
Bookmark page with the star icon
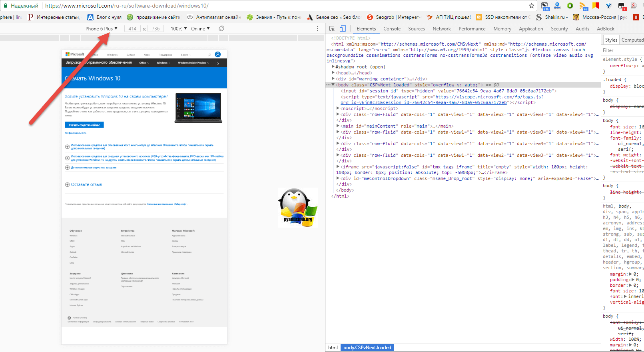pos(532,6)
